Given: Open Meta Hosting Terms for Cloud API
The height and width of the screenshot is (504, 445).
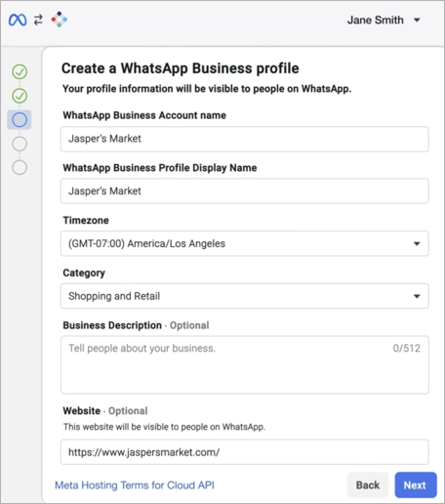Looking at the screenshot, I should (135, 485).
